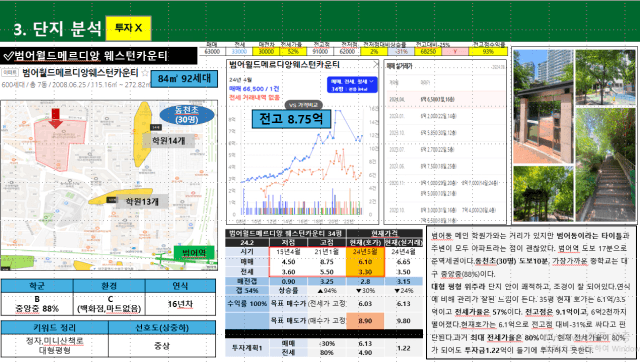Select the 9.80 목표 매도가 cell
Screen dimensions: 640x363
403,321
